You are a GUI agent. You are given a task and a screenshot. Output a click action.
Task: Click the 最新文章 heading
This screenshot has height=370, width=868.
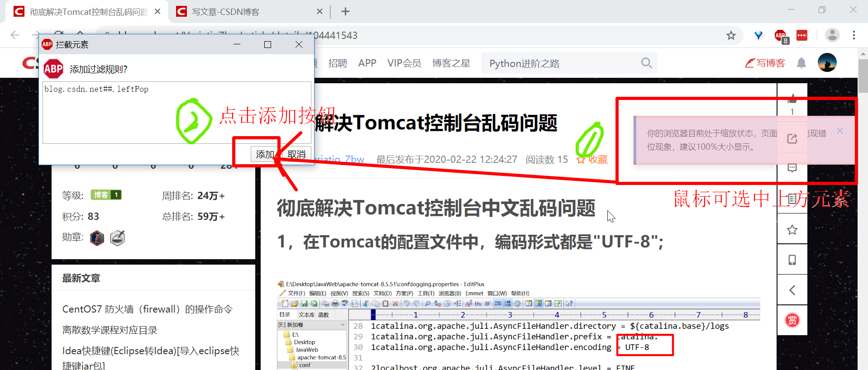(x=81, y=278)
